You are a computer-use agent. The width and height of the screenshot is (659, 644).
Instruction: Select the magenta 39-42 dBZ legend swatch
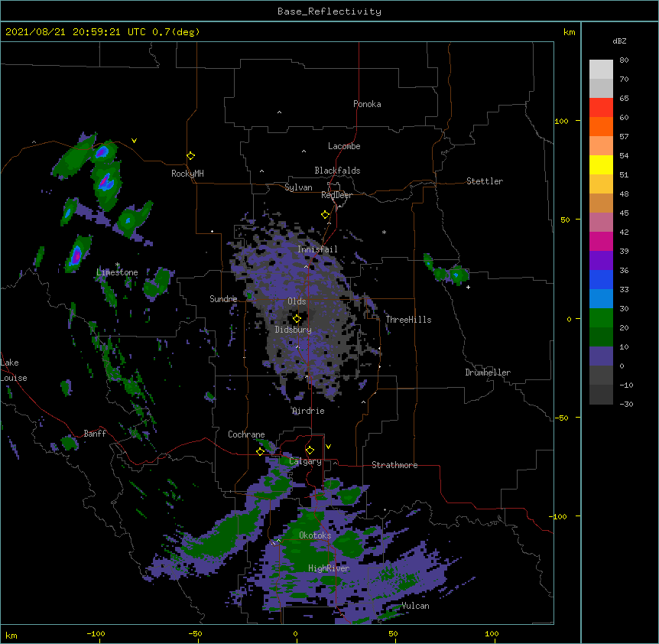coord(601,241)
